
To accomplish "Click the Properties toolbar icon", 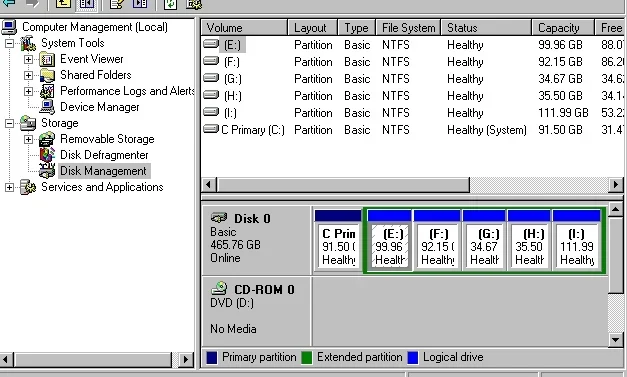I will [117, 4].
